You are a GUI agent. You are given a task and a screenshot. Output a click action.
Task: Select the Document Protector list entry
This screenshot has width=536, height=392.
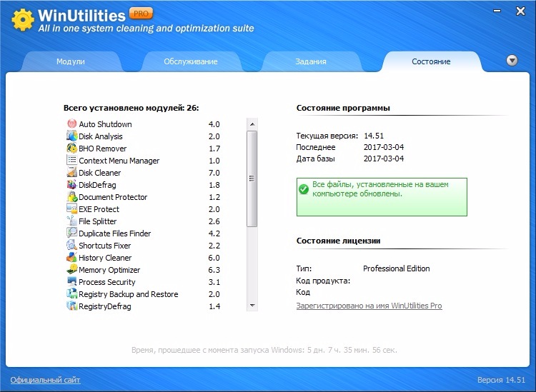[x=143, y=197]
